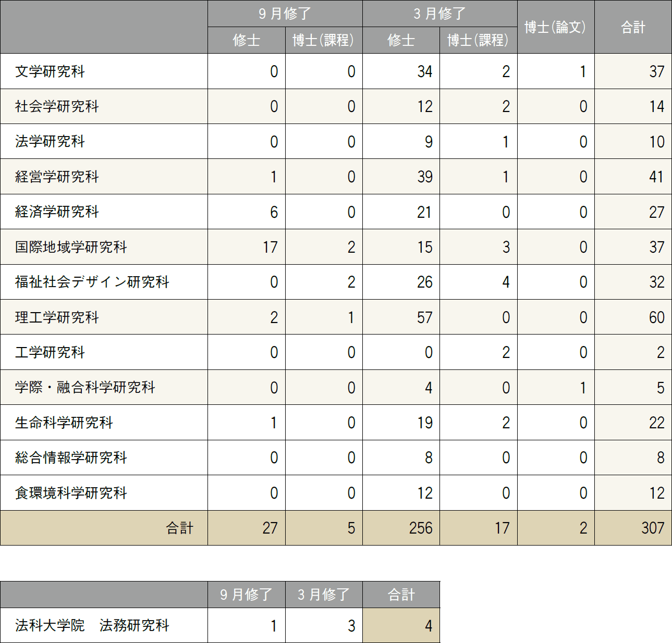
Task: Click the 理工学研究科 3月修士 value 57
Action: pyautogui.click(x=425, y=317)
